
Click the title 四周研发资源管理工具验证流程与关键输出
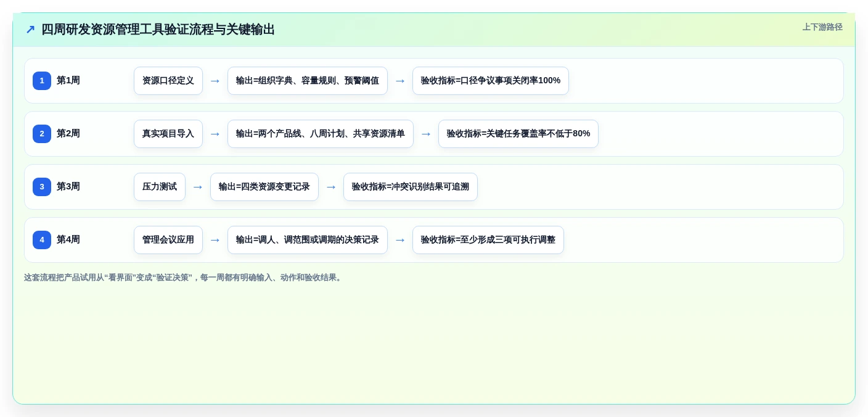[x=158, y=29]
